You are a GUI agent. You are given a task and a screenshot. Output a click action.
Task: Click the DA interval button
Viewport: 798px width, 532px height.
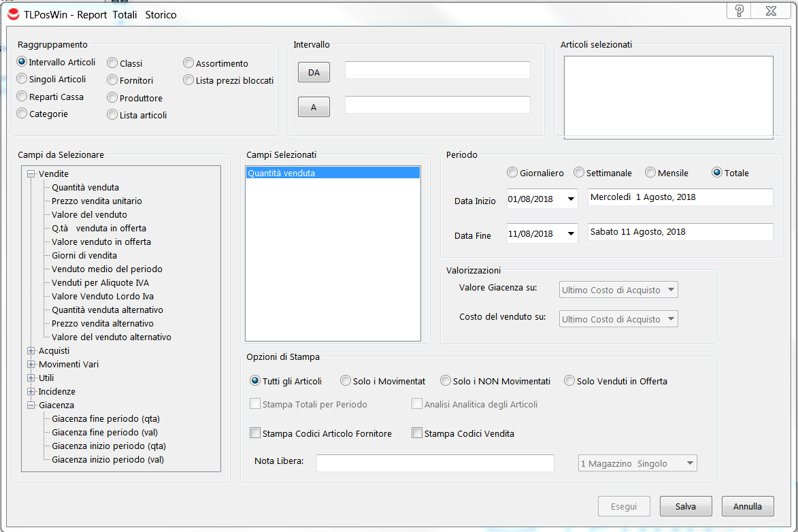tap(314, 72)
